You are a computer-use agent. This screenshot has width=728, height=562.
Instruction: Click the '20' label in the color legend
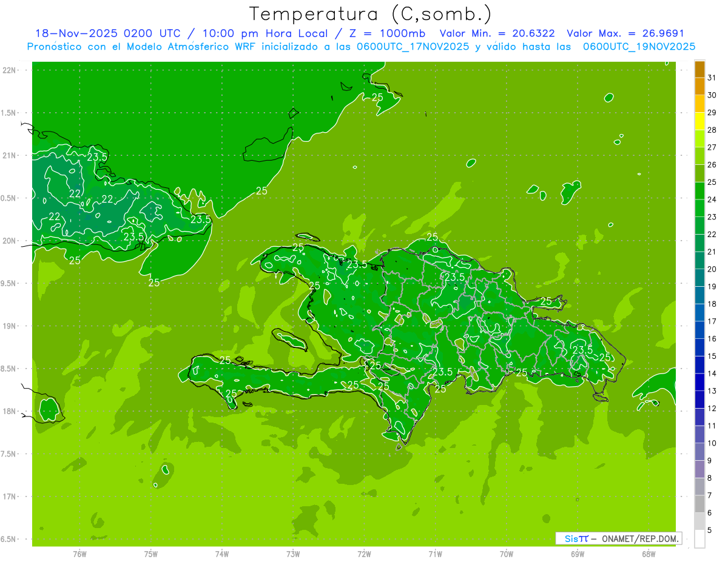click(712, 269)
